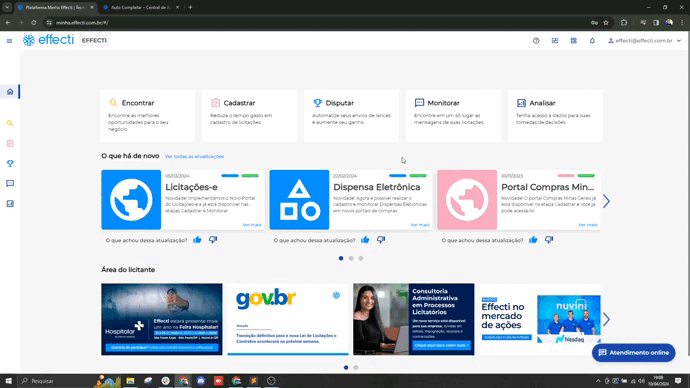Viewport: 690px width, 388px height.
Task: Open Discord from the taskbar
Action: (x=201, y=381)
